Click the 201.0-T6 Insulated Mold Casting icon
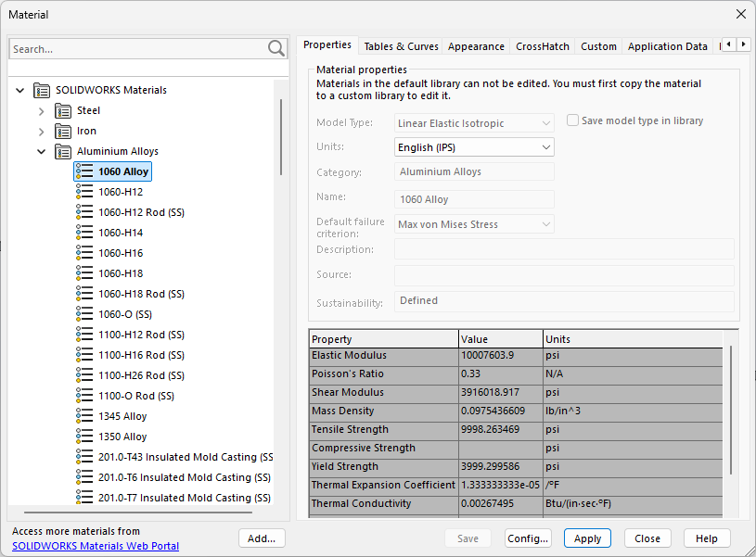Image resolution: width=756 pixels, height=557 pixels. 84,477
